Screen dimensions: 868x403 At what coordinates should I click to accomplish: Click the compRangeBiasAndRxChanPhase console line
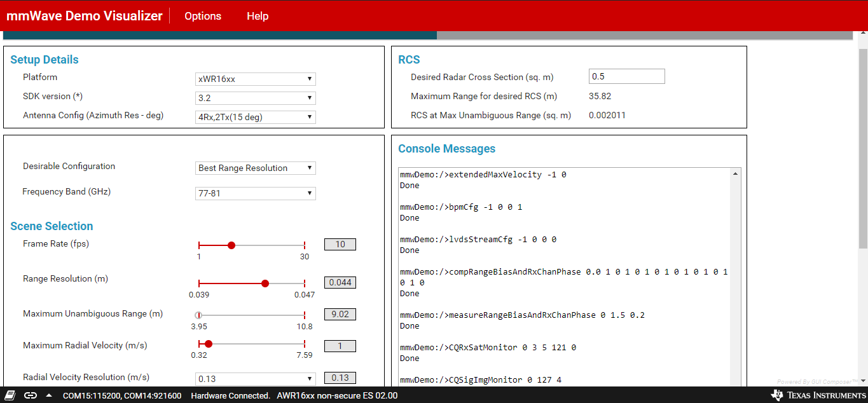564,277
